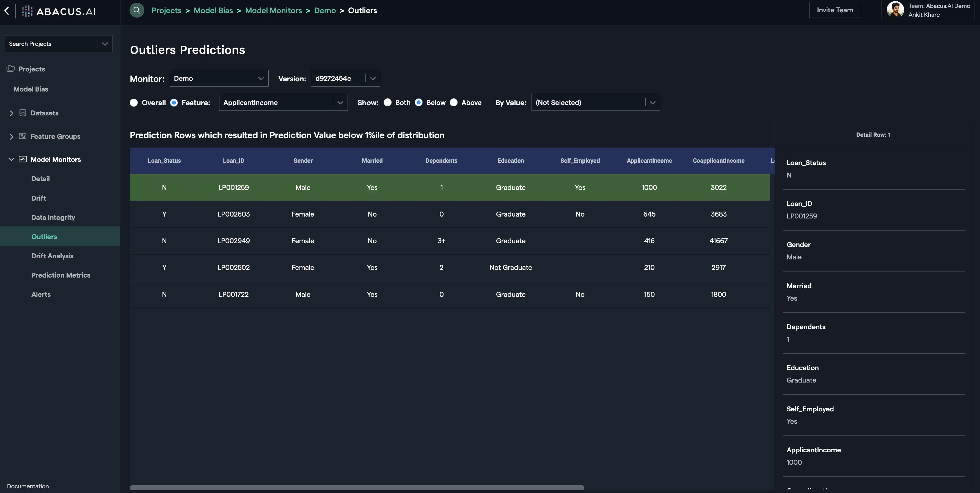The height and width of the screenshot is (493, 980).
Task: Select the Overall radio button
Action: coord(134,103)
